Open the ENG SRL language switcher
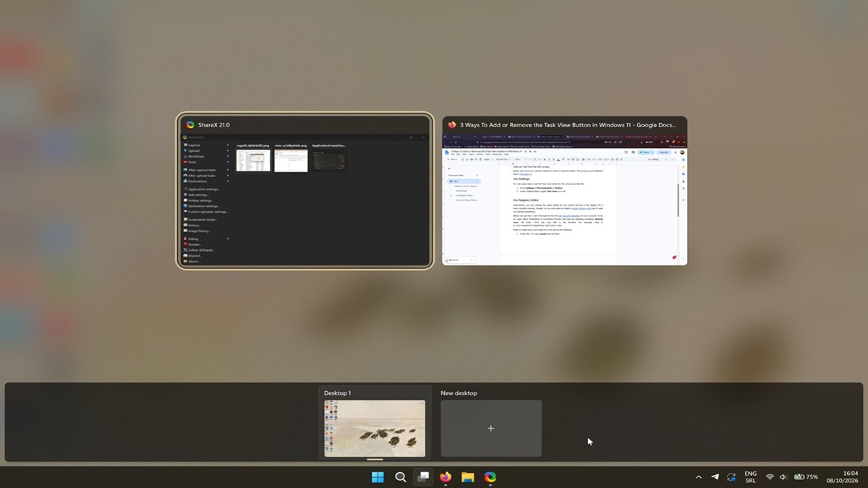Viewport: 868px width, 488px height. pos(751,477)
